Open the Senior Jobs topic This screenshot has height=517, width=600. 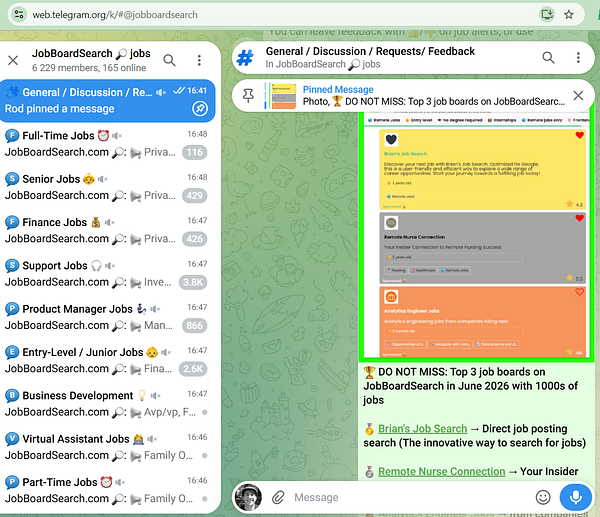pyautogui.click(x=106, y=187)
